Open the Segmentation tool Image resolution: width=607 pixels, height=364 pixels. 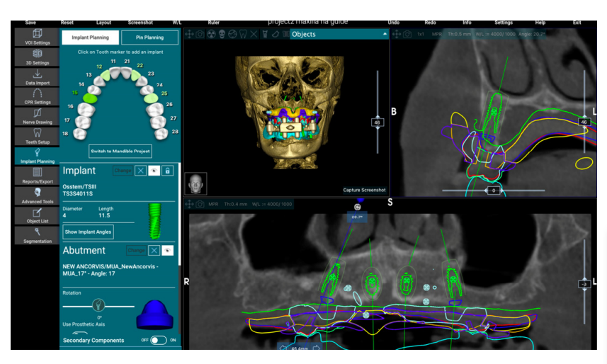[37, 235]
